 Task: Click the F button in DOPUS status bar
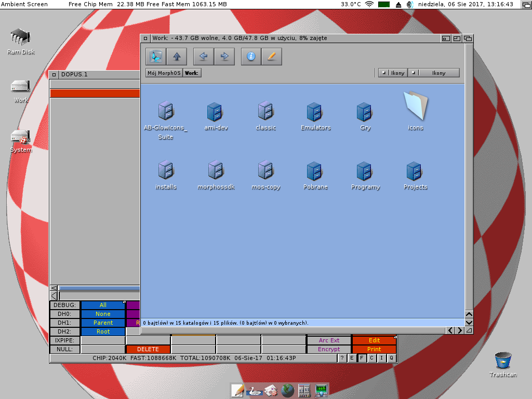pyautogui.click(x=362, y=358)
